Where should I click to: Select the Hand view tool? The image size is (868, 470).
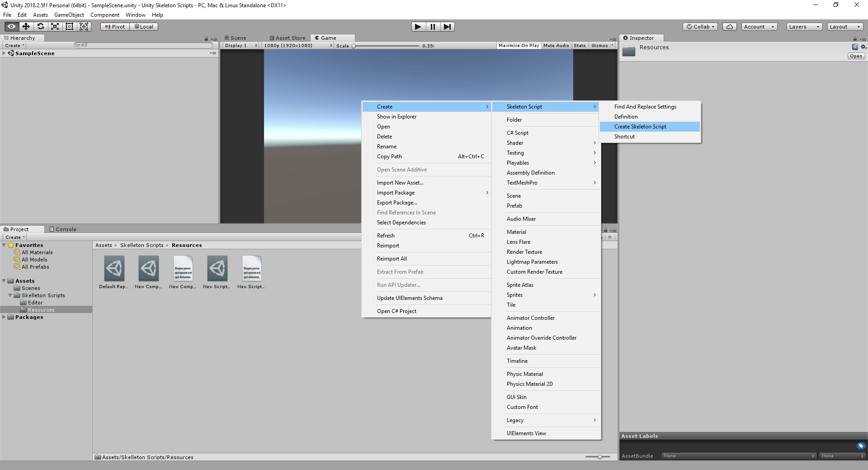[x=11, y=27]
